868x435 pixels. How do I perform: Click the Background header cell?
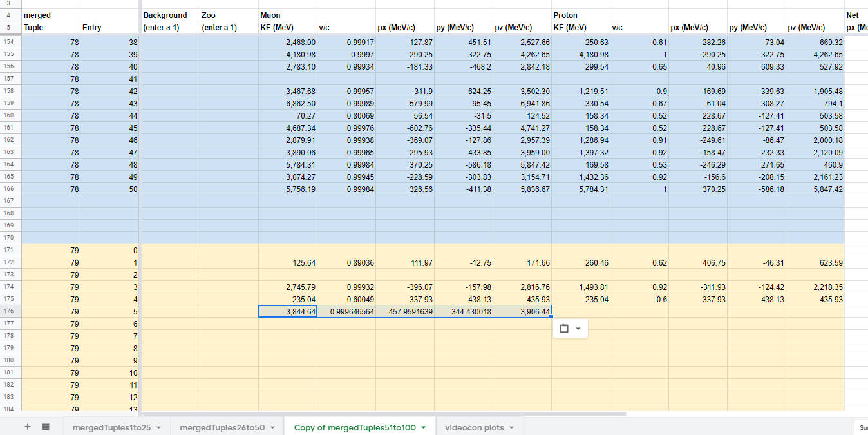tap(171, 15)
